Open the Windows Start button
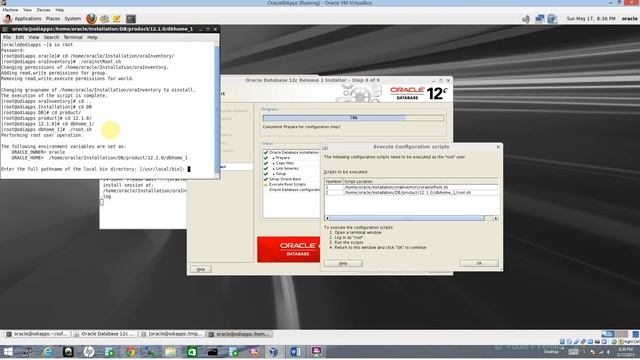This screenshot has width=640, height=360. click(x=8, y=351)
